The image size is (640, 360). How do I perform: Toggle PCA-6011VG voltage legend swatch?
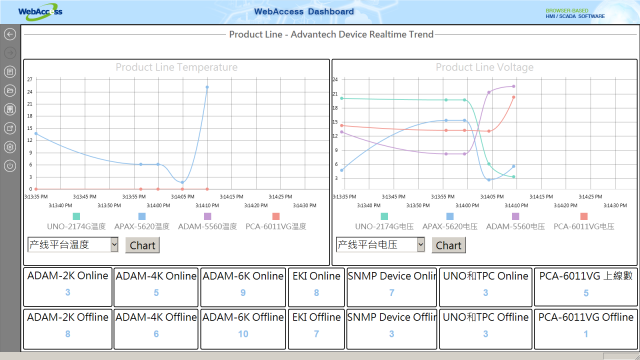click(584, 216)
